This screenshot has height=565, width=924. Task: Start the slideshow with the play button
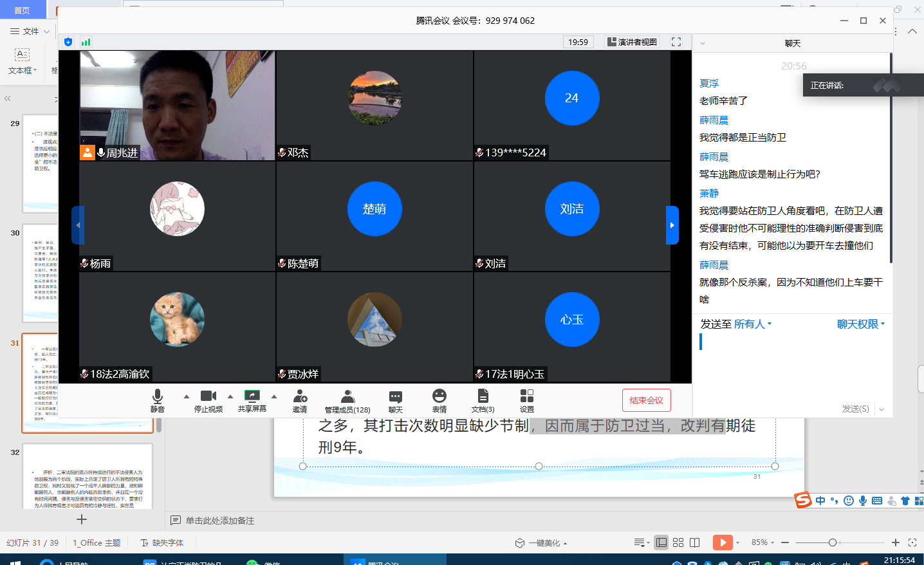click(x=724, y=542)
